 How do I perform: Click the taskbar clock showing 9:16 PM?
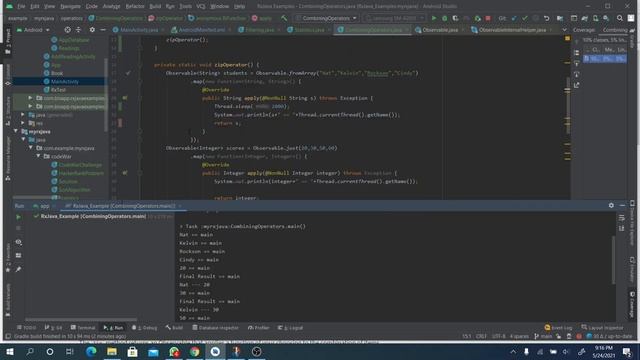coord(603,351)
